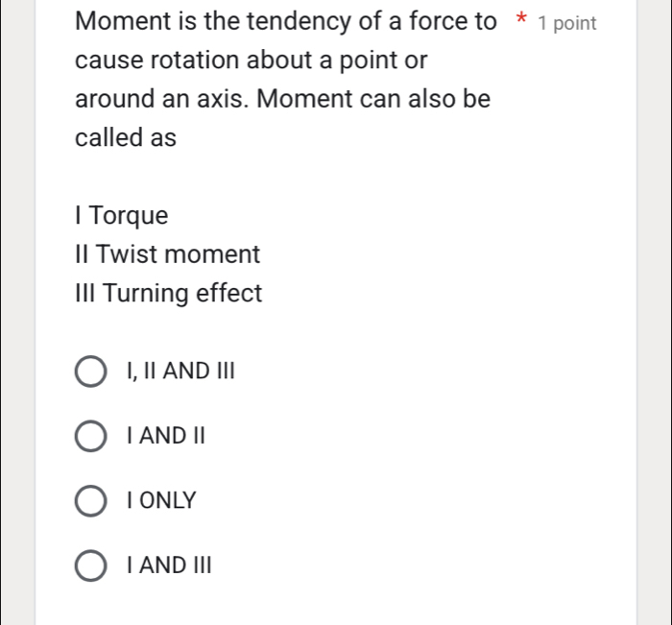Viewport: 672px width, 625px height.
Task: Click the "I AND III" answer label text
Action: [168, 565]
